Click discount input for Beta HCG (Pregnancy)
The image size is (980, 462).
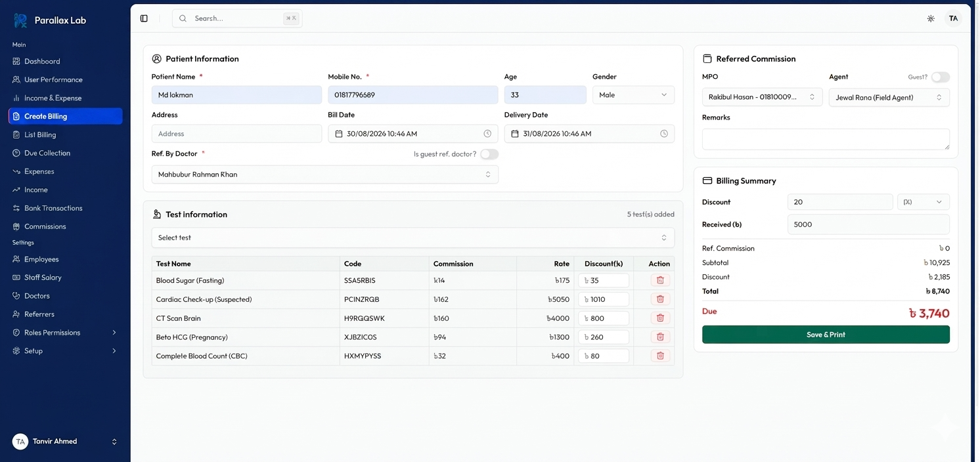[x=604, y=337]
